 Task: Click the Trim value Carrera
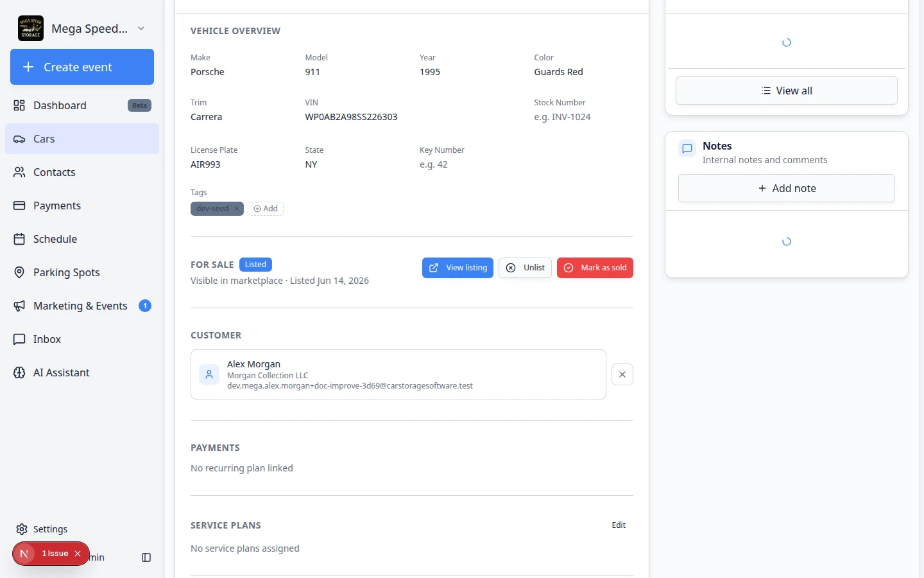(x=206, y=117)
